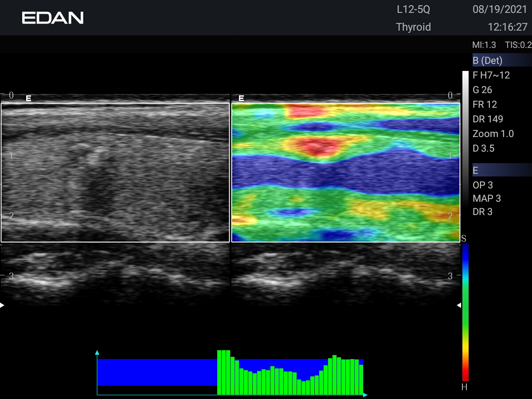Open the Thyroid exam preset
This screenshot has height=399, width=532.
tap(413, 27)
